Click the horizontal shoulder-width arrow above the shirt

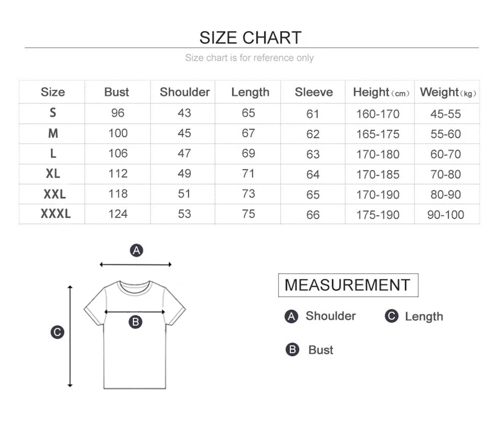(135, 265)
